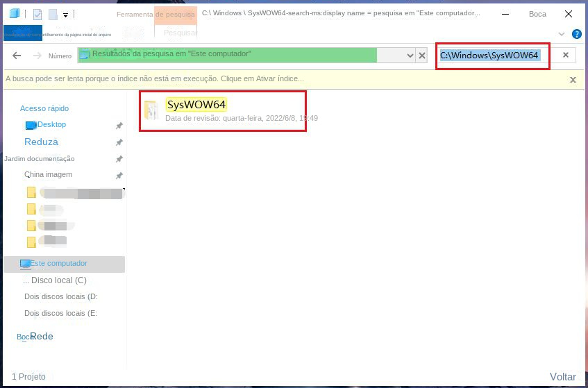Expand the ribbon with the chevron

(562, 34)
